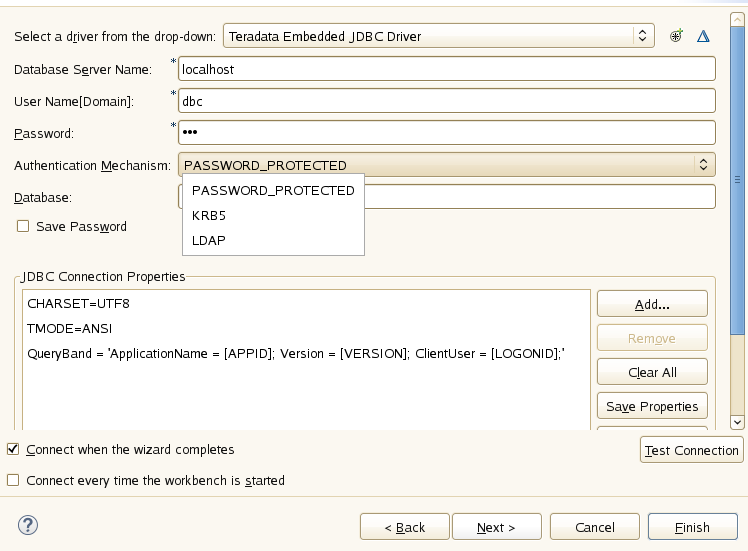
Task: Click the vertical scrollbar thumb
Action: 738,180
